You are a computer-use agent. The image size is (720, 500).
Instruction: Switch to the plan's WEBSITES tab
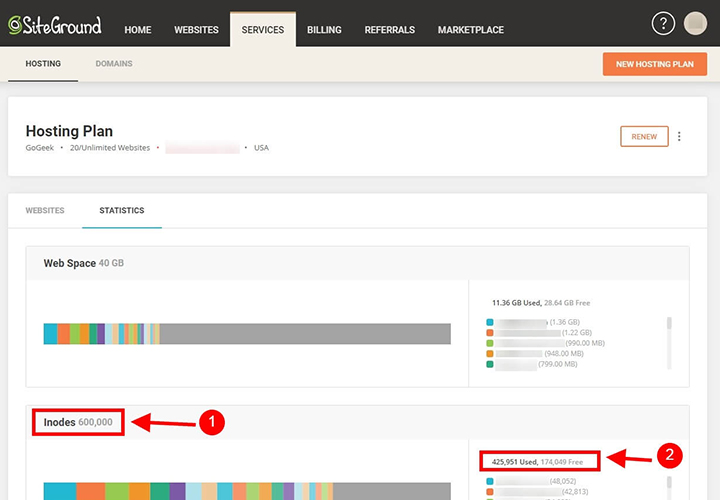pyautogui.click(x=45, y=210)
